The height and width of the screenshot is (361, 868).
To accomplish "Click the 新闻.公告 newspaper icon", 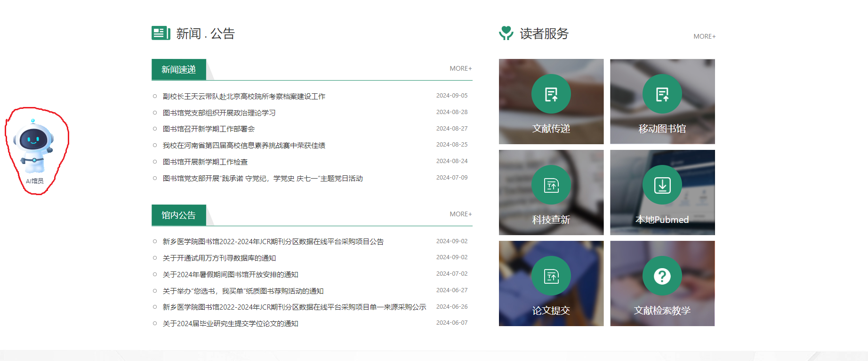I will click(x=161, y=33).
